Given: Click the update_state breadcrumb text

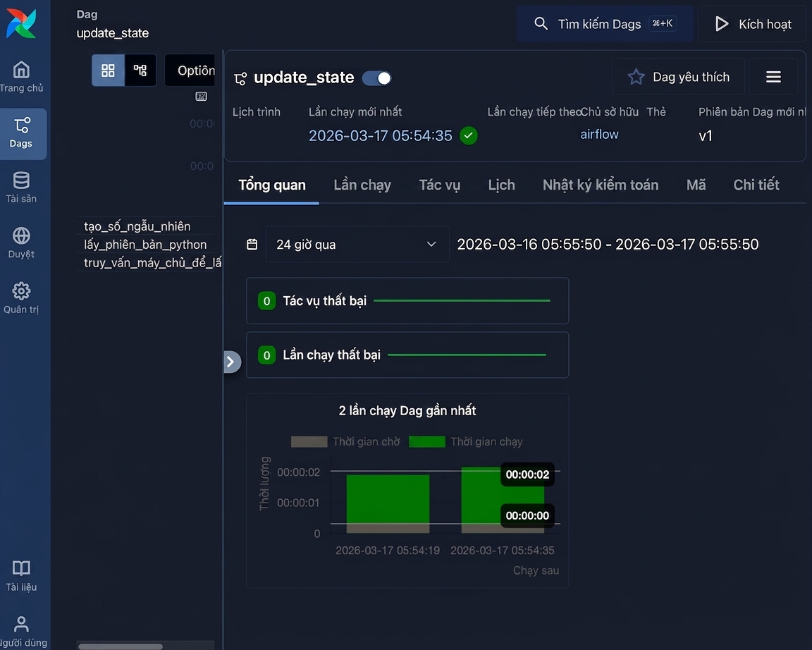Looking at the screenshot, I should (x=112, y=33).
